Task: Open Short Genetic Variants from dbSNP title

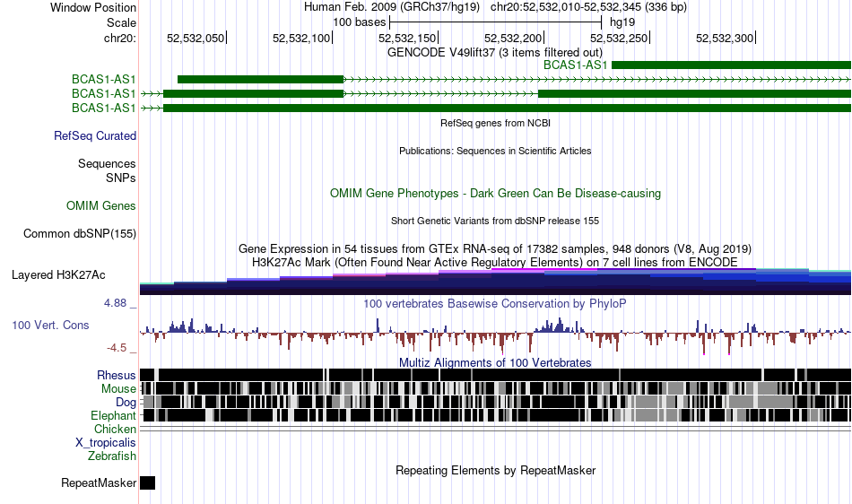Action: [x=495, y=221]
